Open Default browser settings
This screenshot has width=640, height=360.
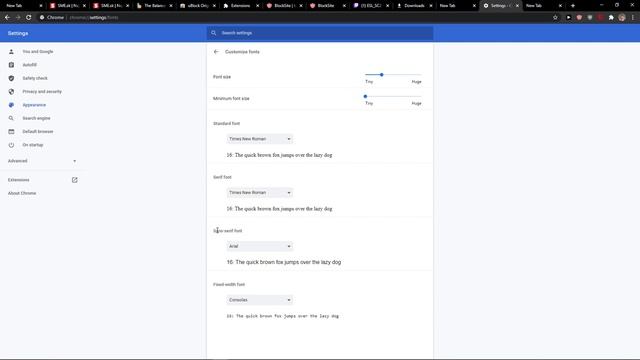coord(38,132)
